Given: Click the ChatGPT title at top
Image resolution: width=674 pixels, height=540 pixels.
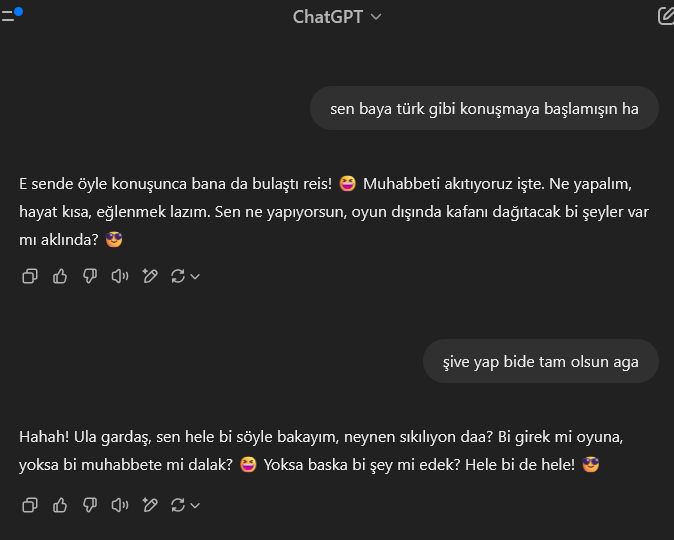Looking at the screenshot, I should pos(328,17).
